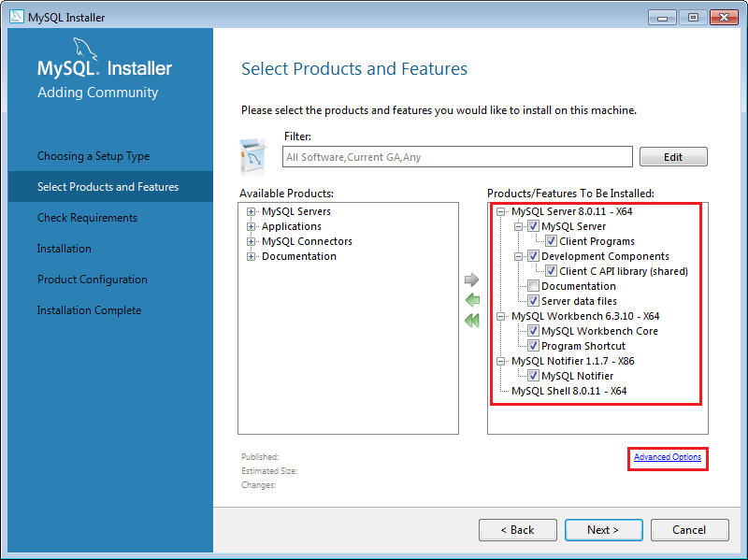This screenshot has width=748, height=560.
Task: Expand the MySQL Connectors tree node
Action: pos(252,241)
